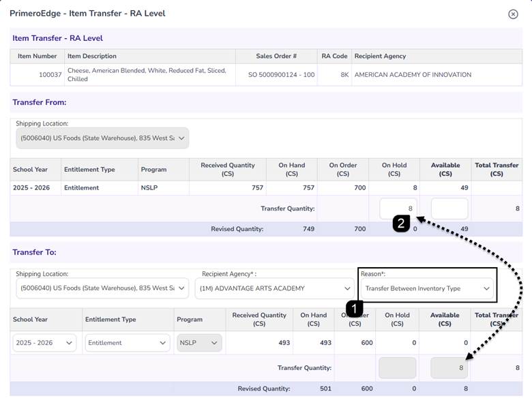
Task: Click the Sales Order # column header
Action: click(276, 56)
